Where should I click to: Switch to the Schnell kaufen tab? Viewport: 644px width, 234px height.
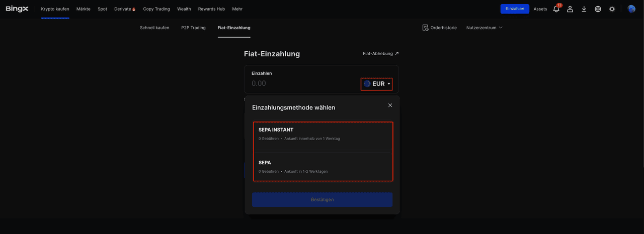coord(154,28)
